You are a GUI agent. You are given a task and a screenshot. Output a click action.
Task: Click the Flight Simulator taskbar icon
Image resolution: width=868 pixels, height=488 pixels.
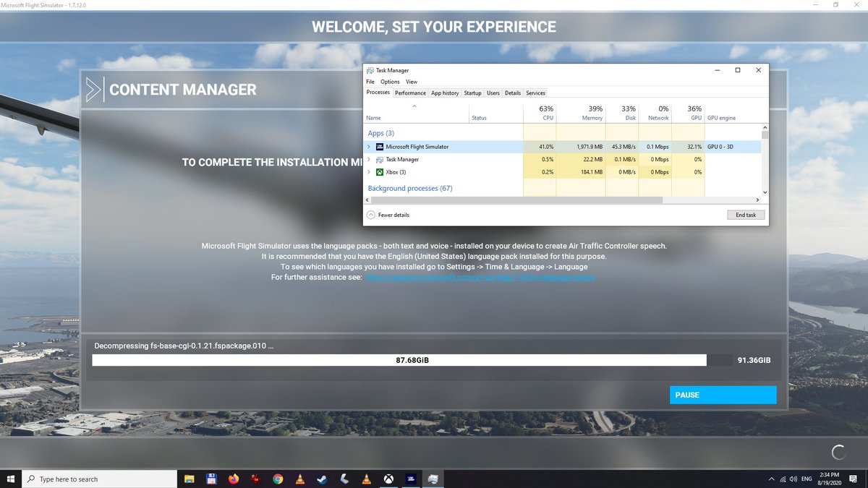pyautogui.click(x=411, y=479)
